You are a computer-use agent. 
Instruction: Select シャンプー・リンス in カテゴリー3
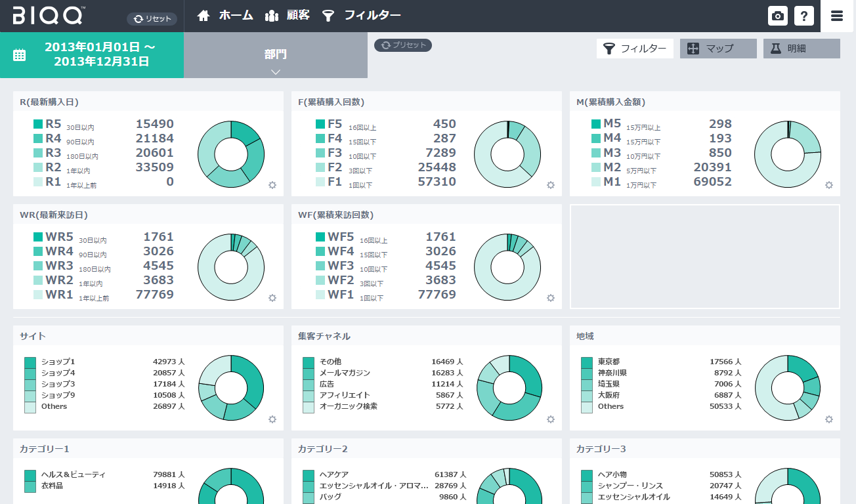630,486
